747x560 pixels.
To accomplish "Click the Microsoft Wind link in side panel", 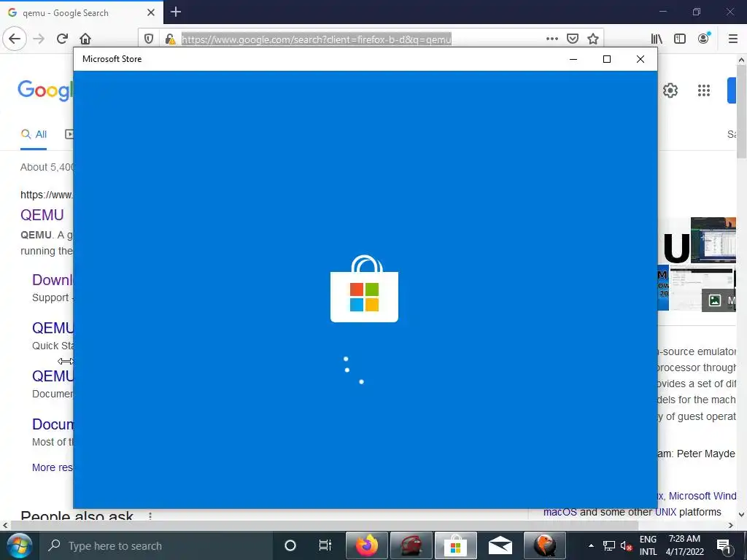I will click(703, 496).
